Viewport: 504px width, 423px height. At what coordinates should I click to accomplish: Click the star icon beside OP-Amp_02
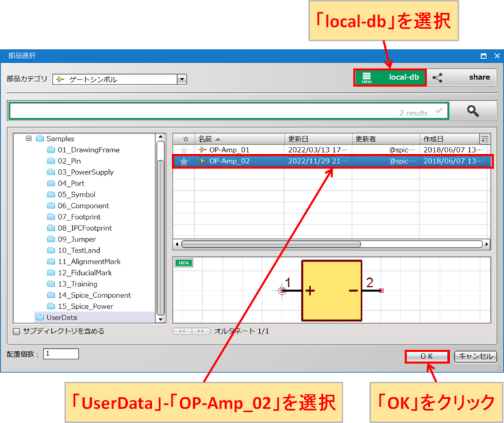tap(184, 161)
